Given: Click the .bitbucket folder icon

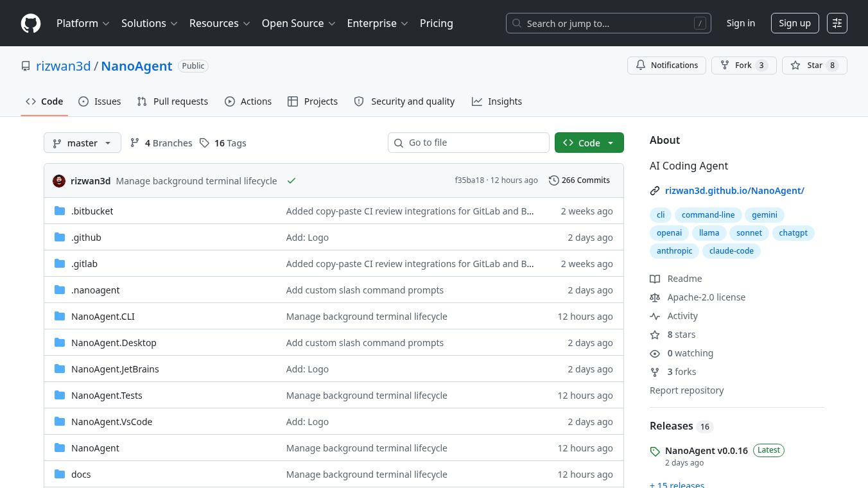Looking at the screenshot, I should 60,211.
